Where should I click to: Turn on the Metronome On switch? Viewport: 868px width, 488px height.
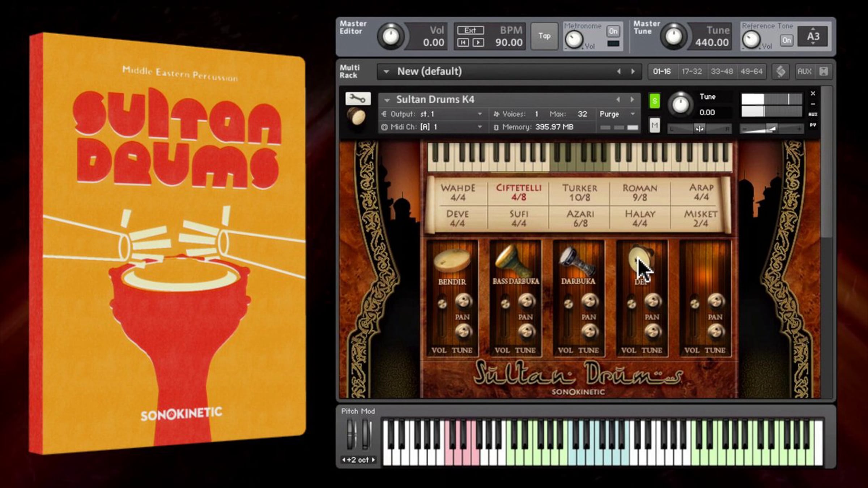pyautogui.click(x=613, y=31)
